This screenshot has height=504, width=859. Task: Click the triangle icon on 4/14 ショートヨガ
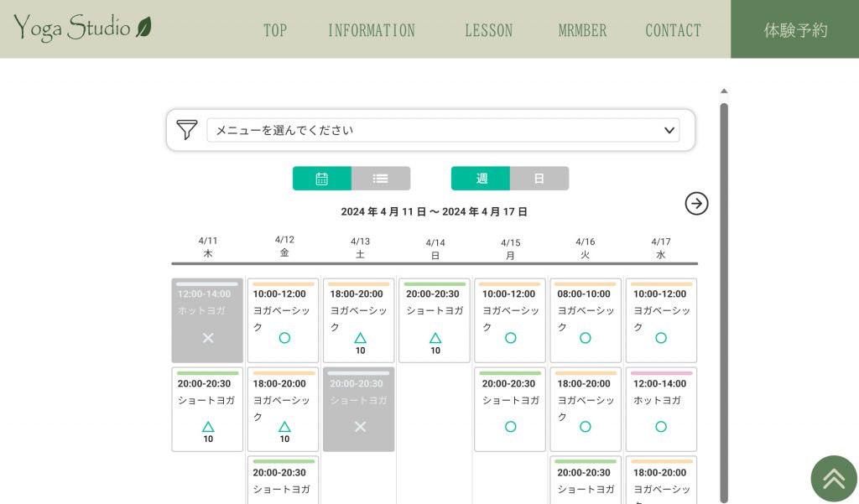point(435,338)
